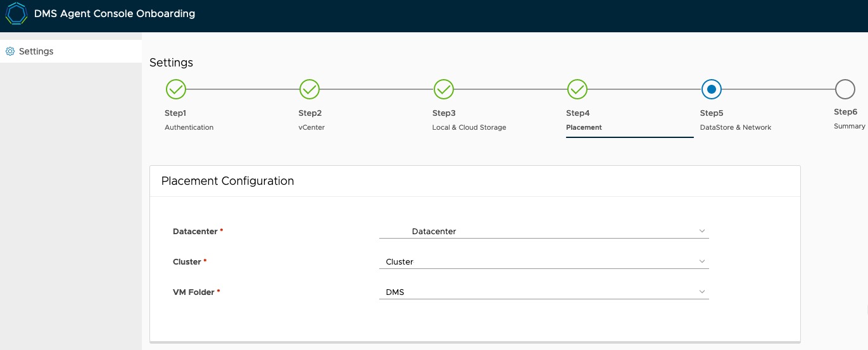Click the Step2 vCenter checkmark icon

pos(310,90)
